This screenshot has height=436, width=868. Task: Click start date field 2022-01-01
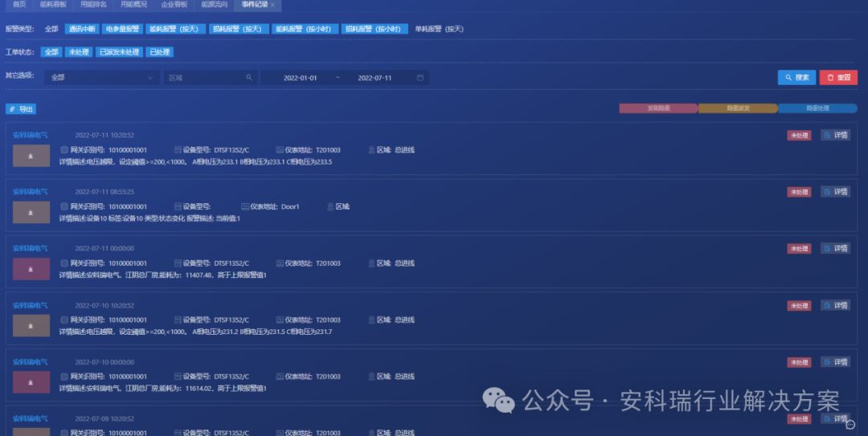click(300, 78)
